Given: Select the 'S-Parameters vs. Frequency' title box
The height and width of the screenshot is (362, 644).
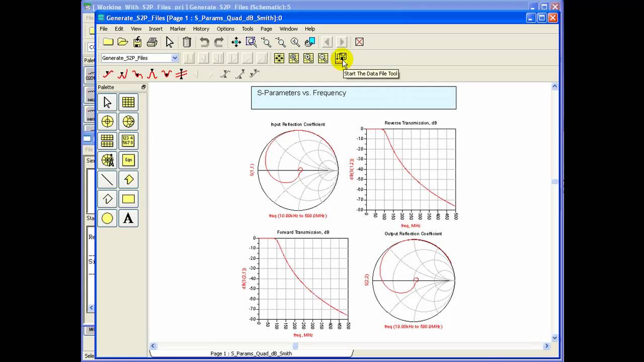Looking at the screenshot, I should click(354, 98).
